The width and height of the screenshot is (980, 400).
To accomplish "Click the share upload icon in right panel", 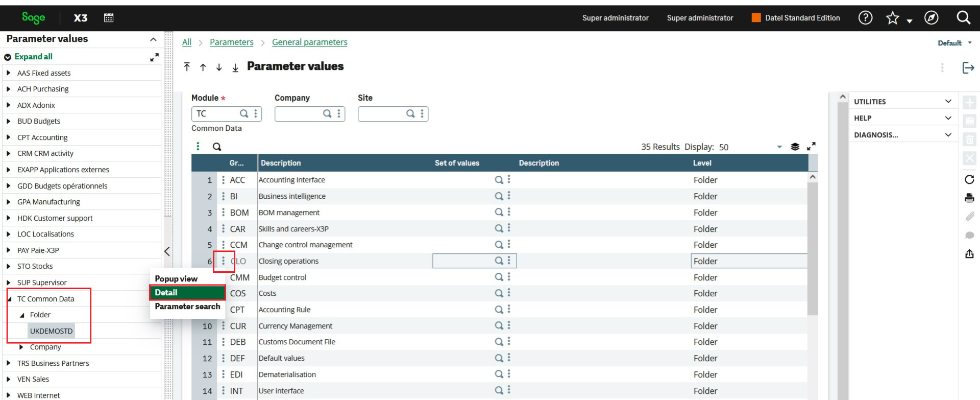I will (x=969, y=254).
